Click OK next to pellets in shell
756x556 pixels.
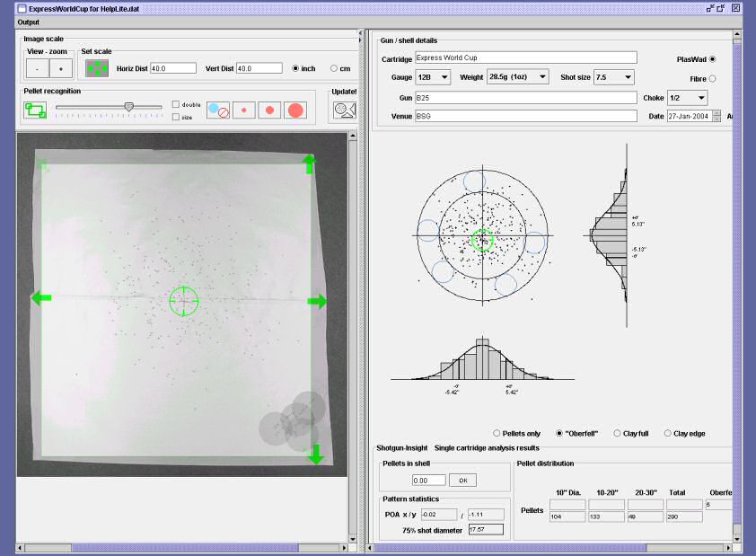[462, 480]
